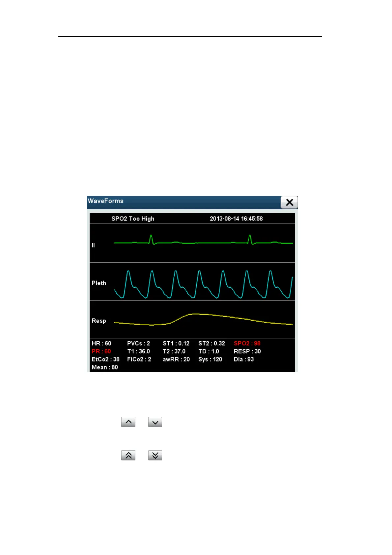Click the 'T2 : 37.0' value

(174, 351)
